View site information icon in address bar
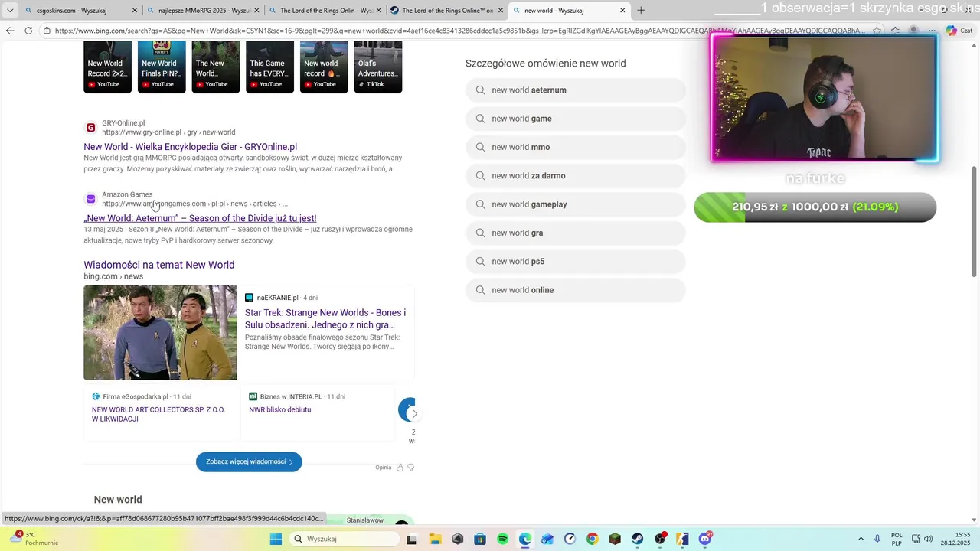Viewport: 980px width, 551px height. [x=47, y=31]
